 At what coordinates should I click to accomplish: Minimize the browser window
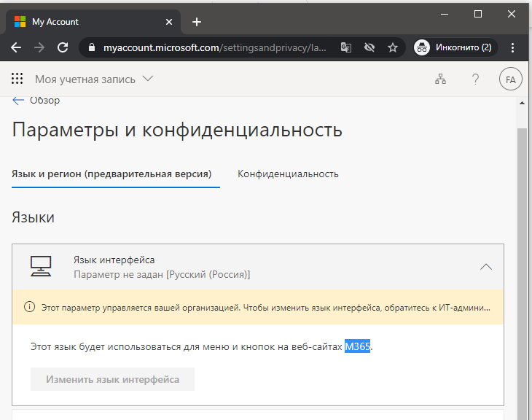[445, 14]
